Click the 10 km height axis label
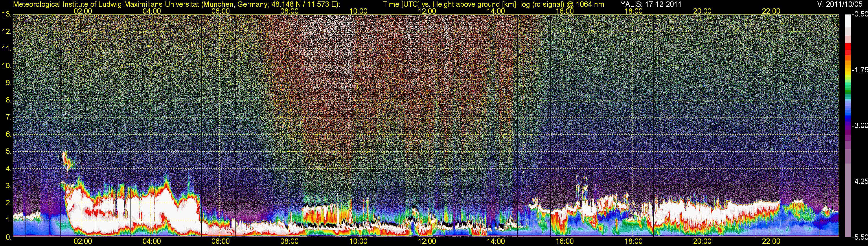This screenshot has width=868, height=246. 6,66
